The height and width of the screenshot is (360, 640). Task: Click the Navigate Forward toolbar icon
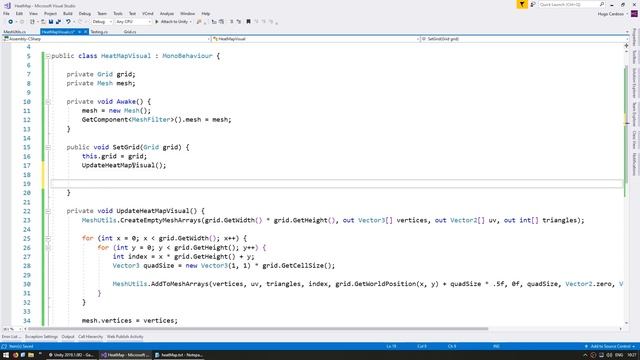[x=22, y=22]
